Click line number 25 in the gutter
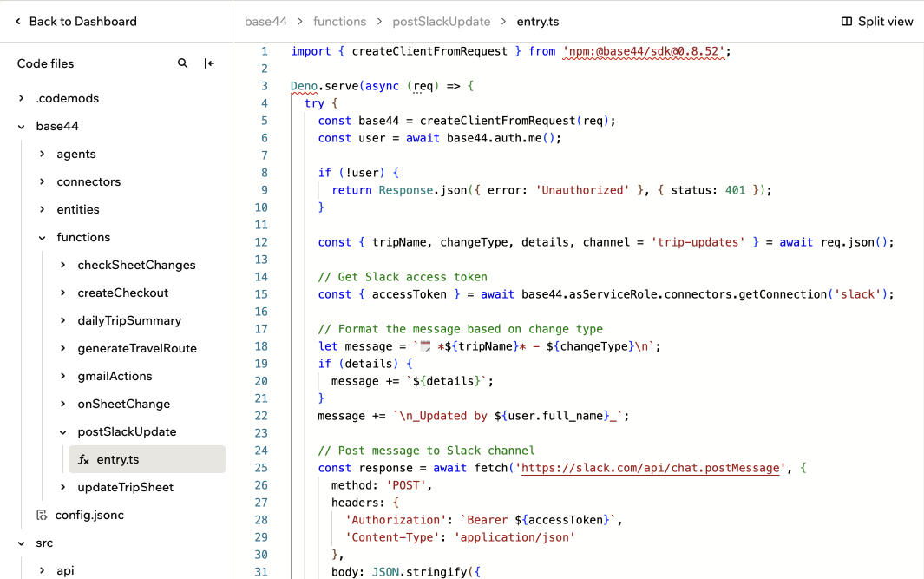This screenshot has height=579, width=924. 261,468
